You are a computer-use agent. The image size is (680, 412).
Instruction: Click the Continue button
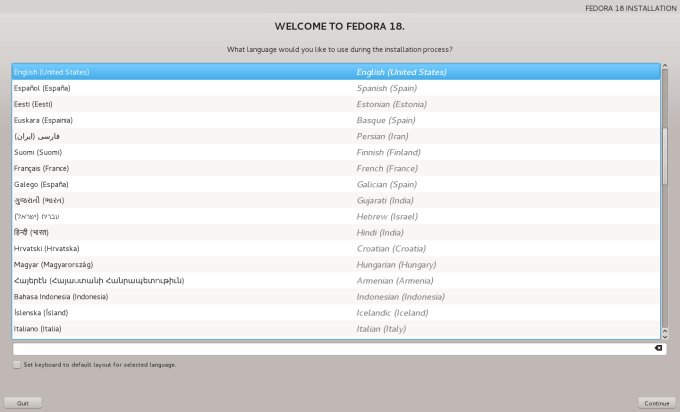657,403
